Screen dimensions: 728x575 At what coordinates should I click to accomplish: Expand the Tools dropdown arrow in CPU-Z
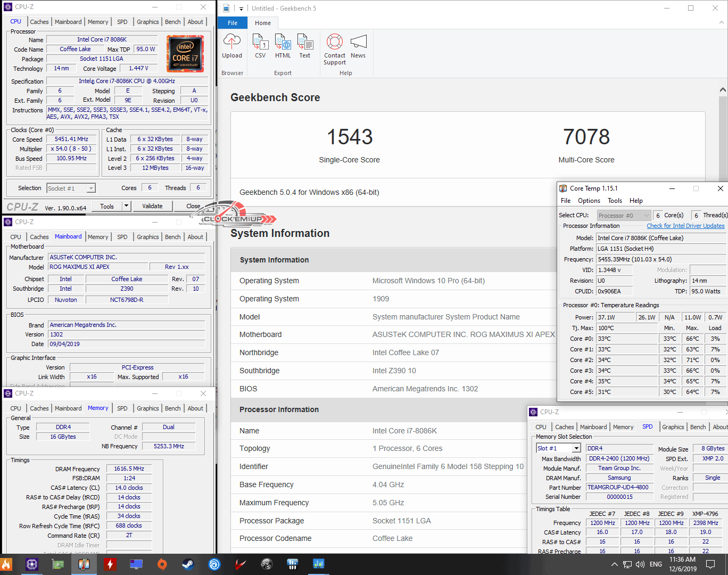(x=126, y=206)
